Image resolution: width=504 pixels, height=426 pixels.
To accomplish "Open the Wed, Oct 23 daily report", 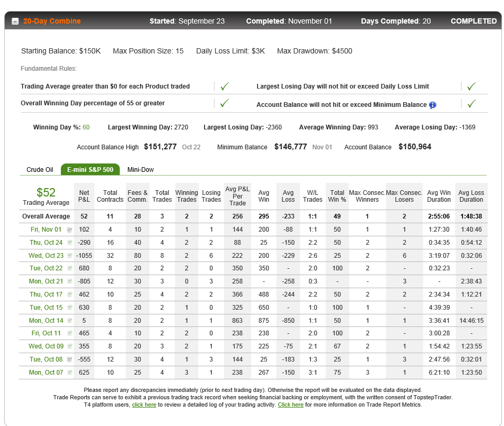I will click(46, 256).
